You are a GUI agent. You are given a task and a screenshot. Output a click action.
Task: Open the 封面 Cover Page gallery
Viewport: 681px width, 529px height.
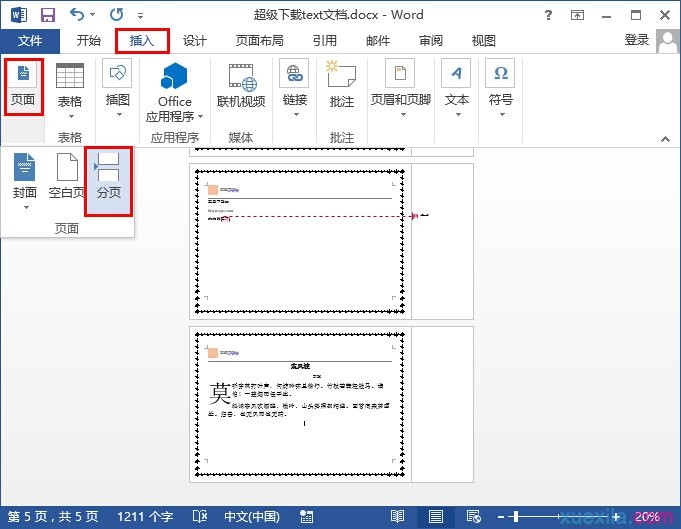[x=24, y=182]
